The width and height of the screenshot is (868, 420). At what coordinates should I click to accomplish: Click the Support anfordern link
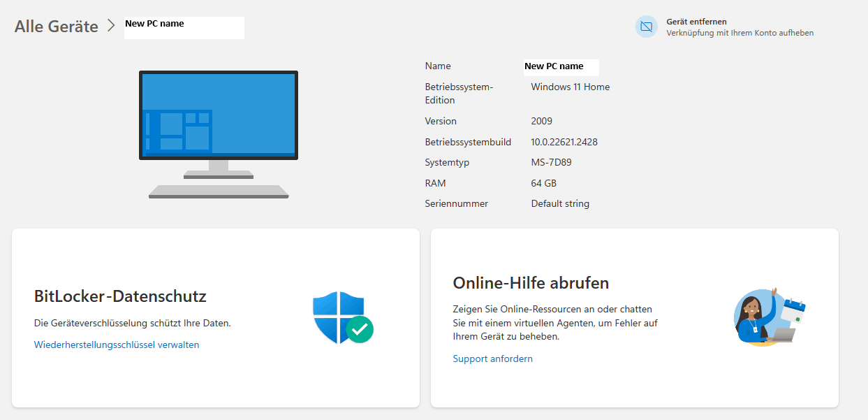[493, 359]
